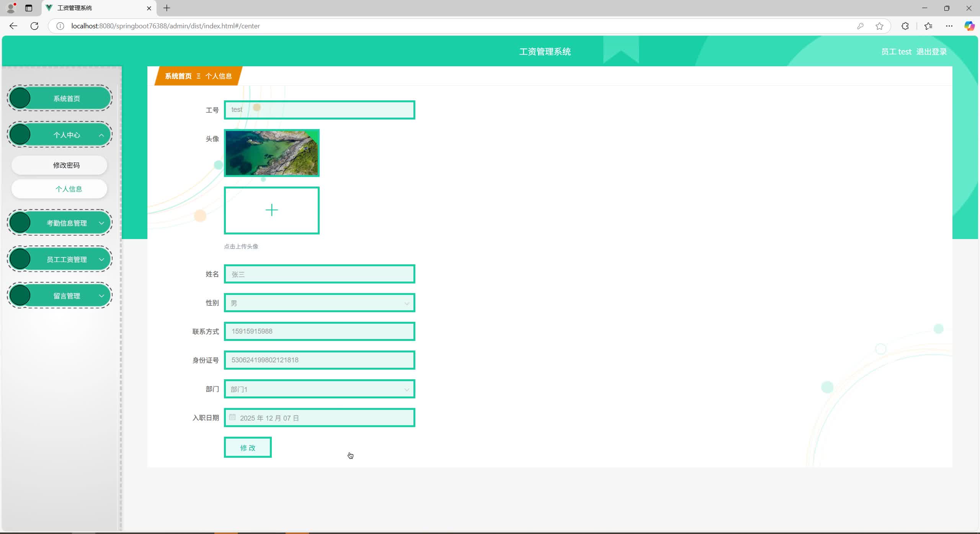Open the 性别 gender dropdown
This screenshot has width=980, height=534.
(x=319, y=303)
